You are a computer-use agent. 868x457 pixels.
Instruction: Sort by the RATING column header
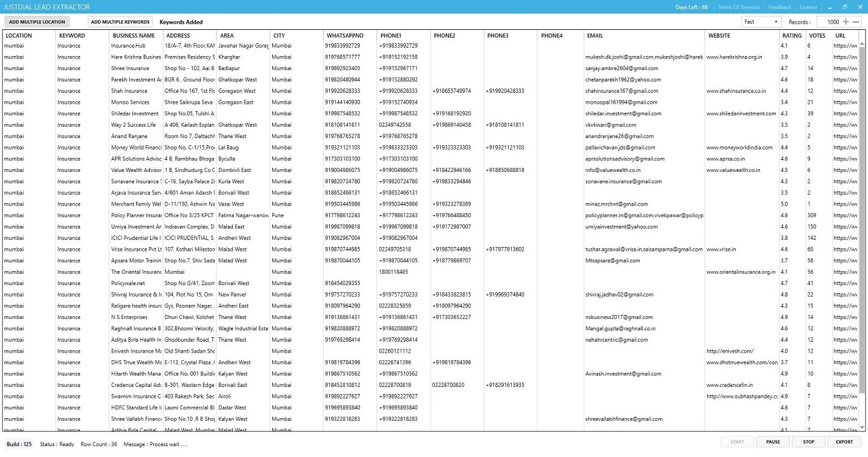[x=792, y=36]
